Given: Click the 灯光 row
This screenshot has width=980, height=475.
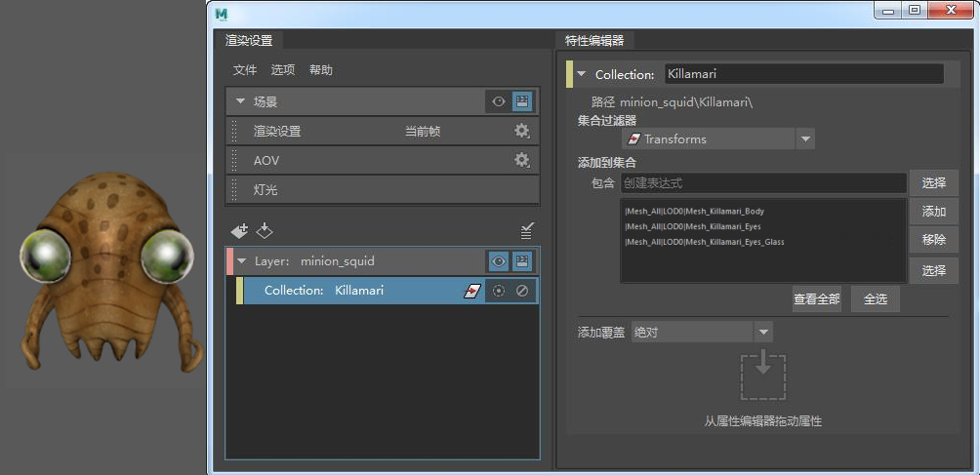Looking at the screenshot, I should click(383, 190).
